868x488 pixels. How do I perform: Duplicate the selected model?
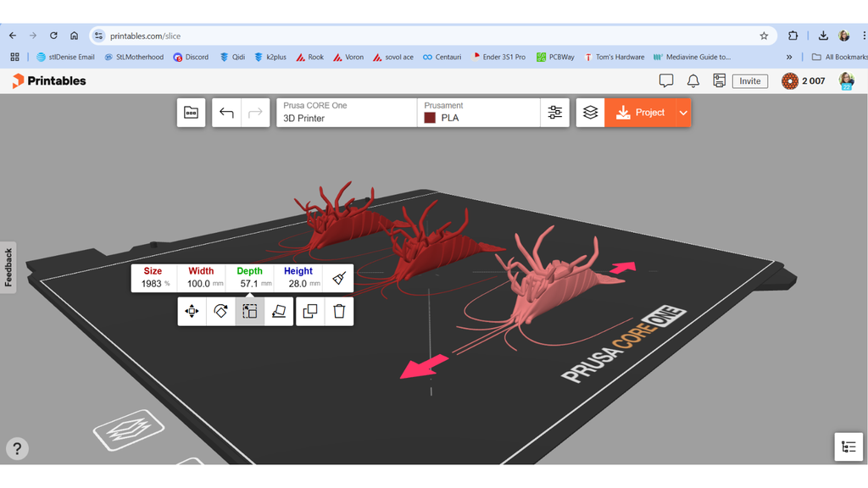[310, 312]
